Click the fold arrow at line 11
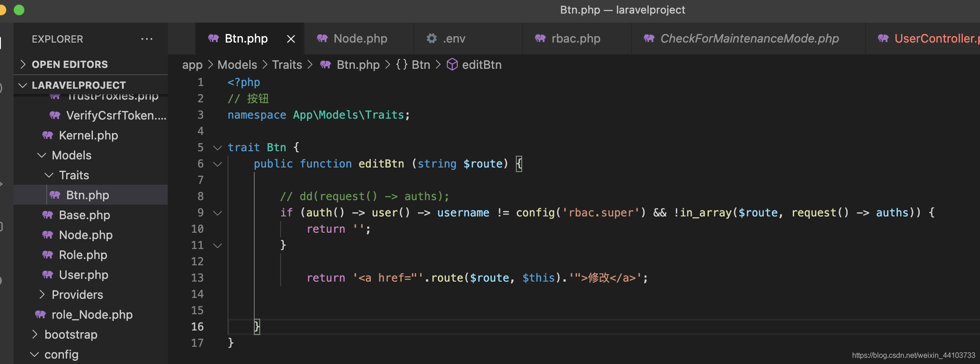 pos(218,245)
